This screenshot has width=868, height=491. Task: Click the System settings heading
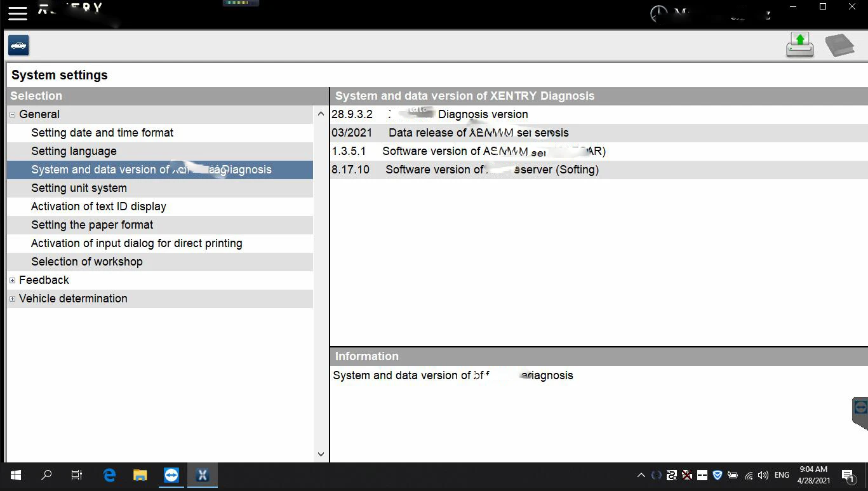point(60,75)
